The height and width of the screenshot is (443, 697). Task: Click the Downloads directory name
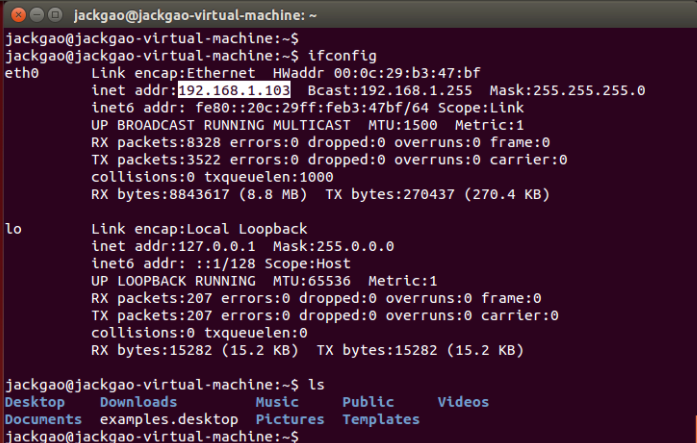139,402
